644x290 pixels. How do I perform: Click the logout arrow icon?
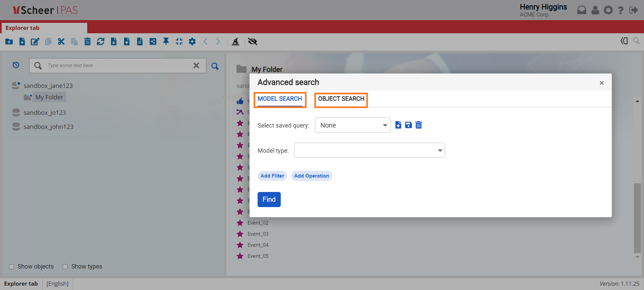634,10
